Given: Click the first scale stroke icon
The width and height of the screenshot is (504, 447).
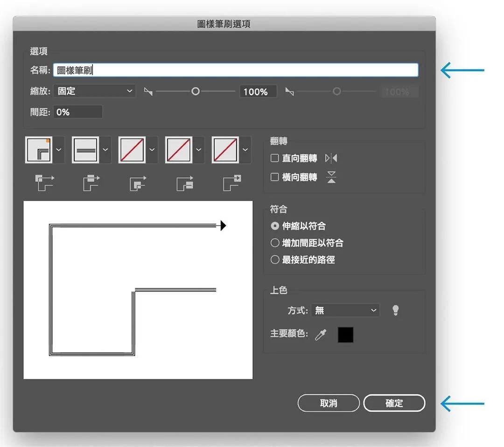Looking at the screenshot, I should click(148, 91).
